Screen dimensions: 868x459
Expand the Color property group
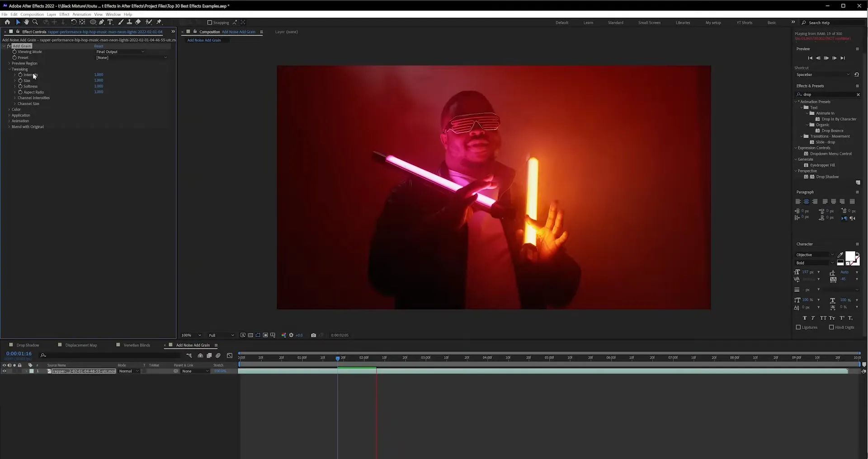9,110
